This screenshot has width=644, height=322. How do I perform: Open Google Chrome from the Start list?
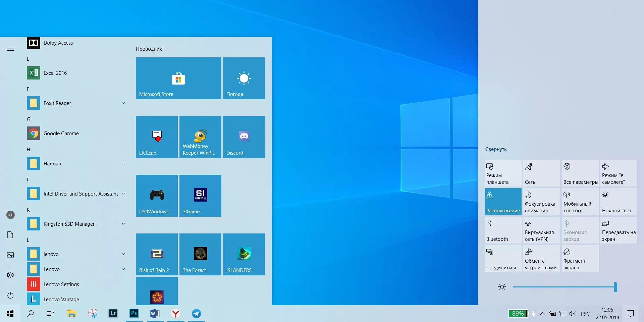(x=77, y=133)
